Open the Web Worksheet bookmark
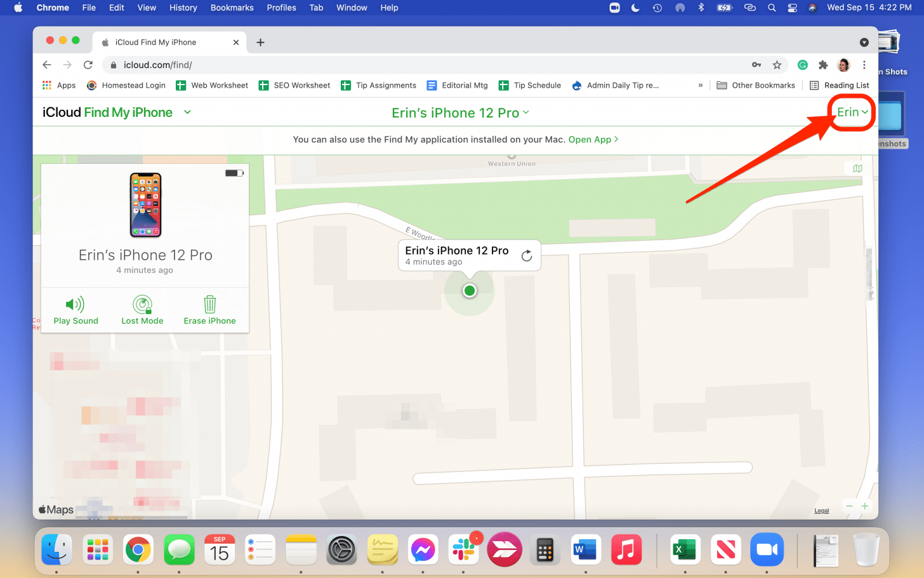Screen dimensions: 924x578 click(212, 85)
